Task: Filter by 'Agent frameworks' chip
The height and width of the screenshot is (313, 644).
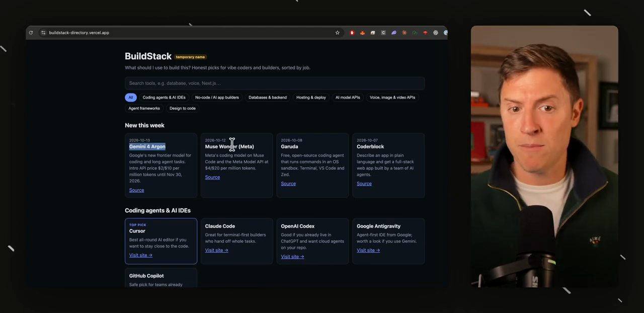Action: click(x=144, y=108)
